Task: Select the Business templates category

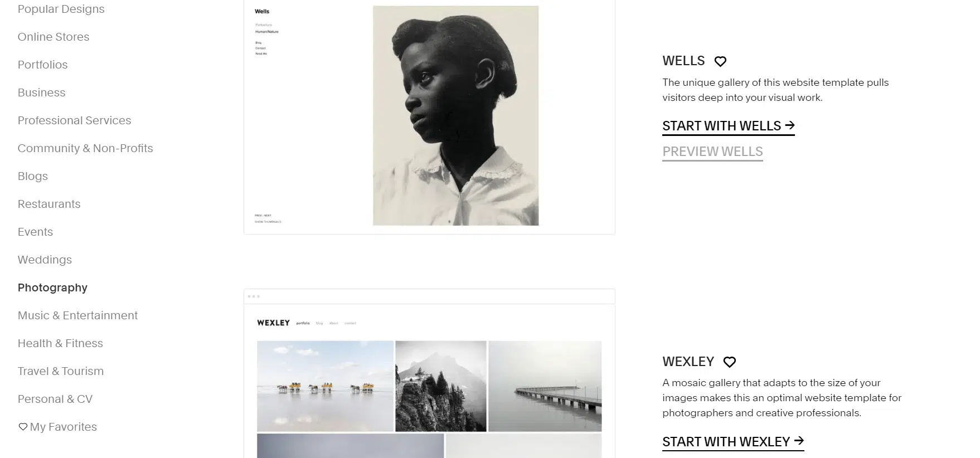Action: (41, 92)
